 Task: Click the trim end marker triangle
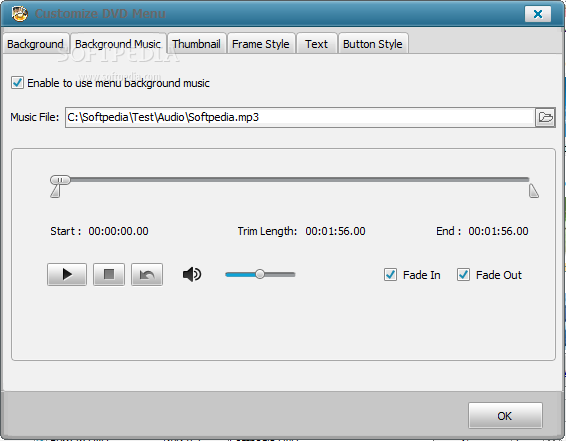(x=534, y=191)
